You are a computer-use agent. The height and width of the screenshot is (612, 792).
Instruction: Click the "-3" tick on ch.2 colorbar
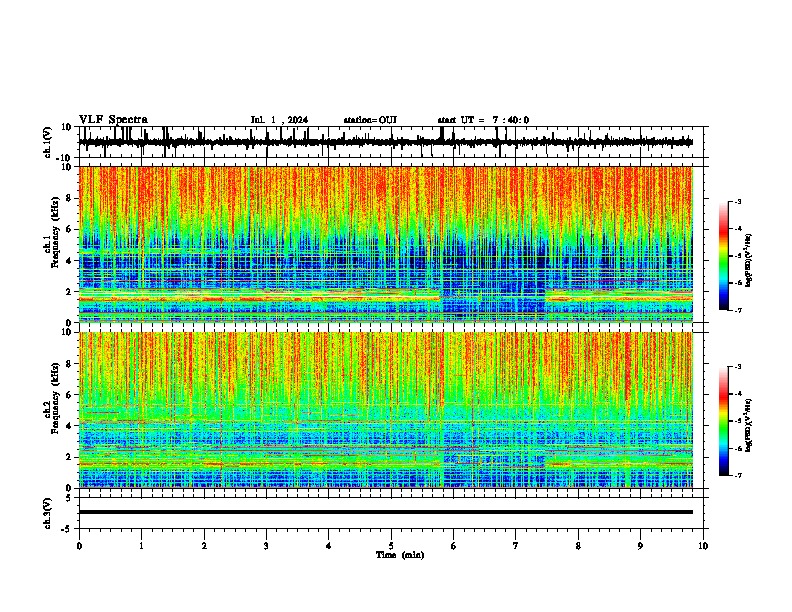(738, 367)
